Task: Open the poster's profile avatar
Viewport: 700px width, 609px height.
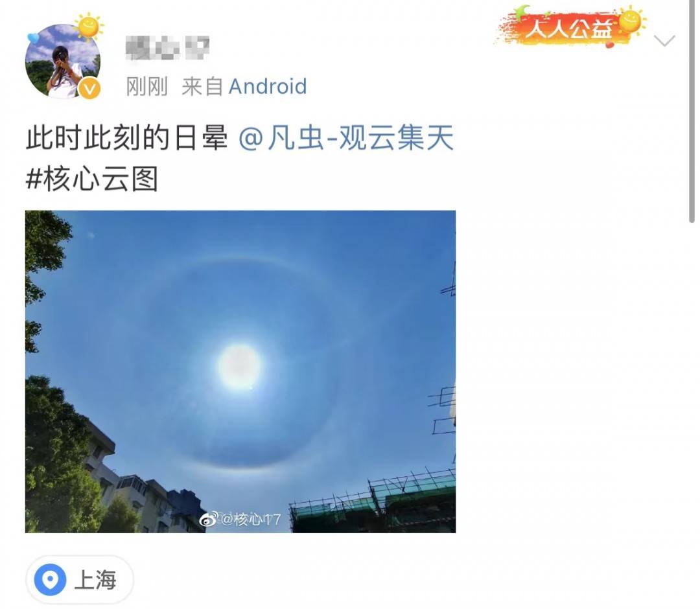Action: 62,61
